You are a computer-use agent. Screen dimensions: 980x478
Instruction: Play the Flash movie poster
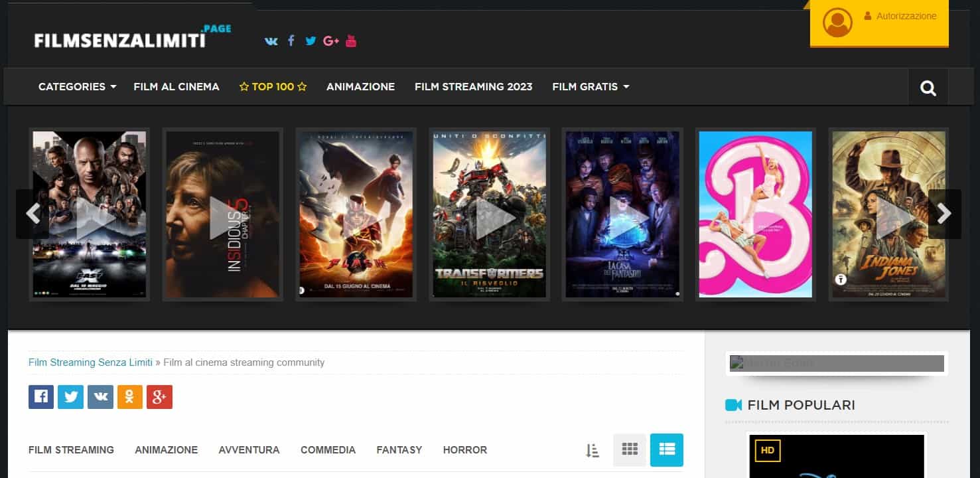coord(356,214)
